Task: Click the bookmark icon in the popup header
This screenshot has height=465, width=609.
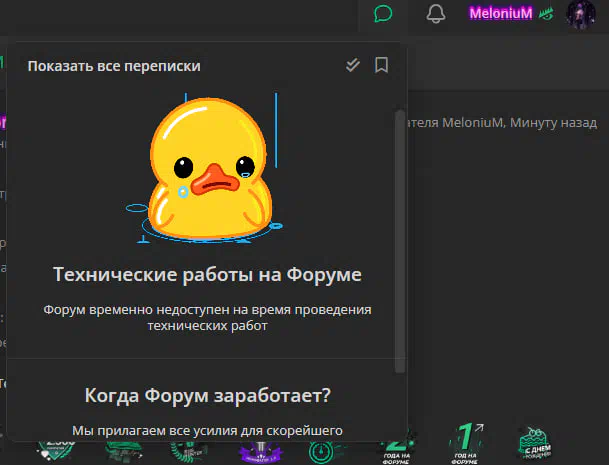Action: pos(381,66)
